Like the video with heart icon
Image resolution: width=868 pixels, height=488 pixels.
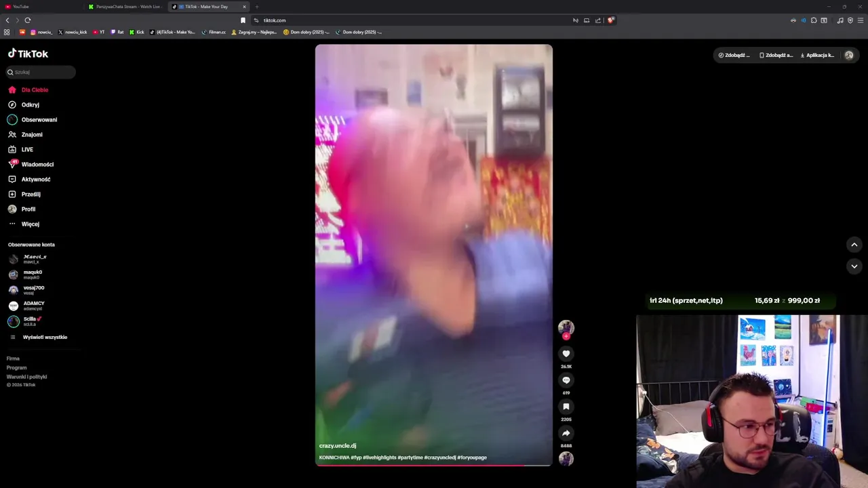coord(566,354)
